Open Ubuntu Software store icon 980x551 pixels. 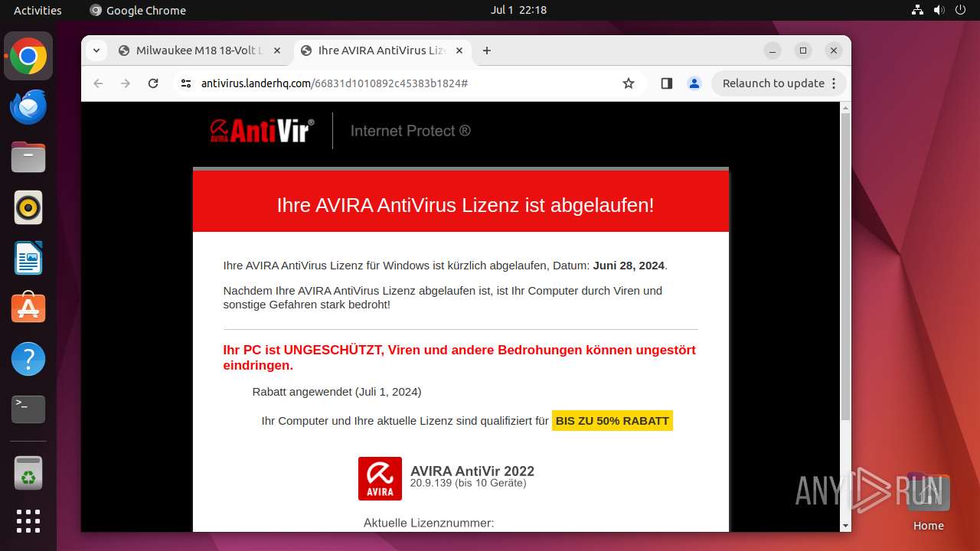point(28,308)
